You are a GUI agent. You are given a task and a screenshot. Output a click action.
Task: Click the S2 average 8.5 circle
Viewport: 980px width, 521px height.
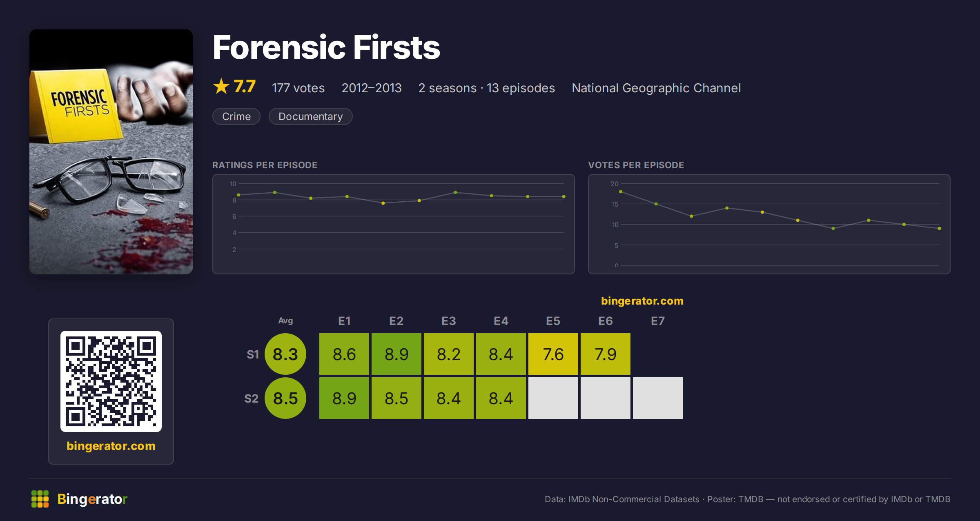coord(285,398)
